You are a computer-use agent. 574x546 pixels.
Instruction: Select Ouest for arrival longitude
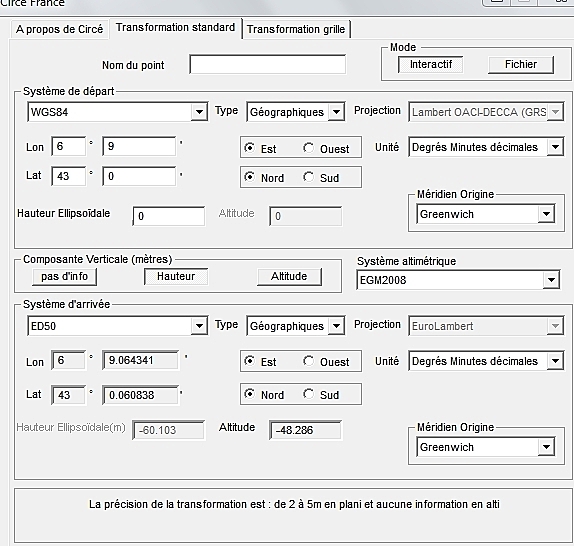[326, 362]
